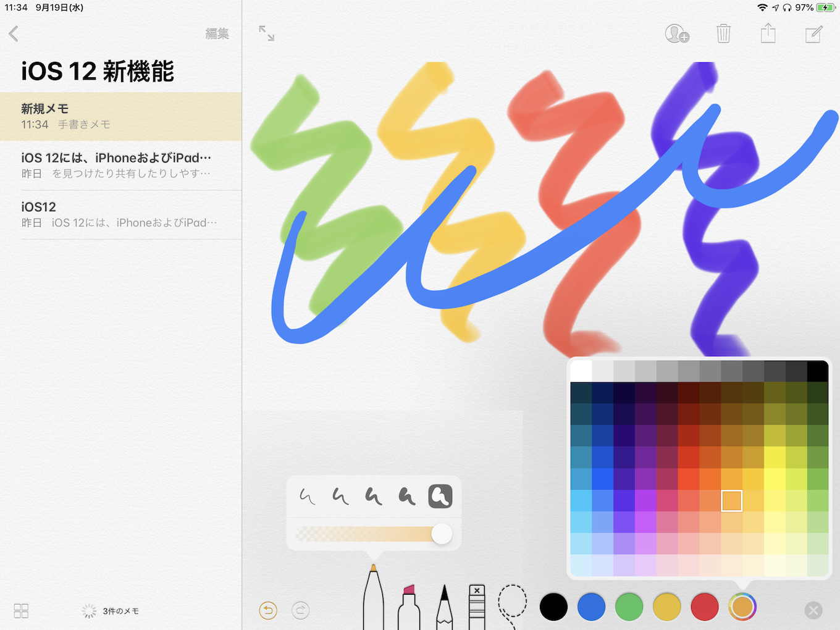The image size is (840, 630).
Task: Choose the red color swatch
Action: (x=704, y=607)
